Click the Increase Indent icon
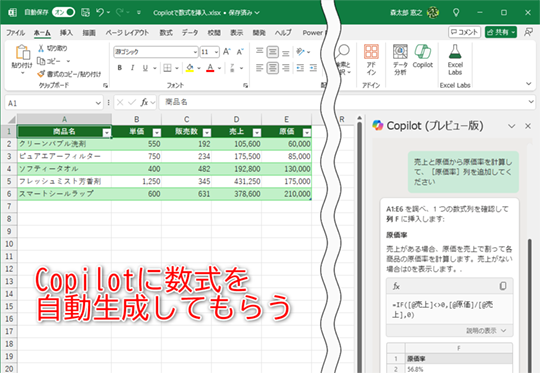Image resolution: width=540 pixels, height=373 pixels. [313, 68]
